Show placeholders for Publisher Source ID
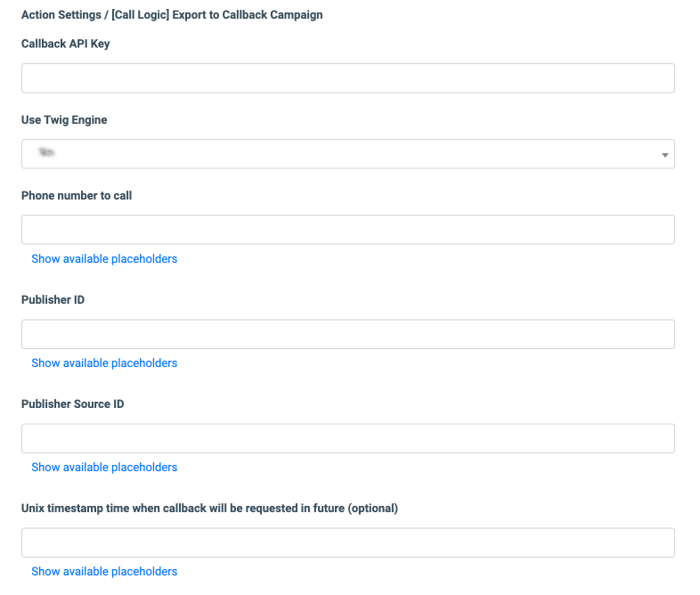 [x=104, y=468]
